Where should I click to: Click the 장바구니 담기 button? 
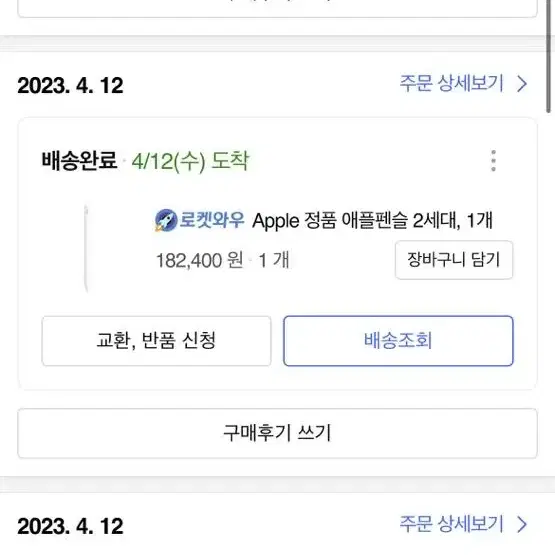454,260
